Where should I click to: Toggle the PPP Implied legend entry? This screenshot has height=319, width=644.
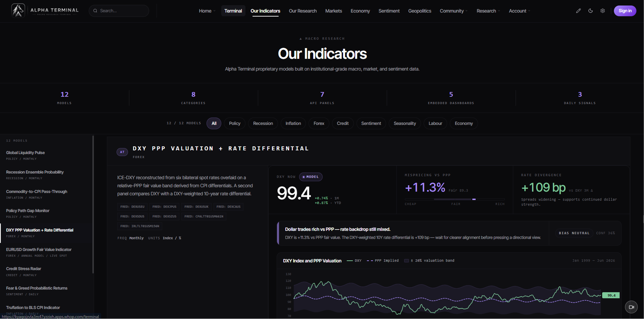(x=383, y=261)
